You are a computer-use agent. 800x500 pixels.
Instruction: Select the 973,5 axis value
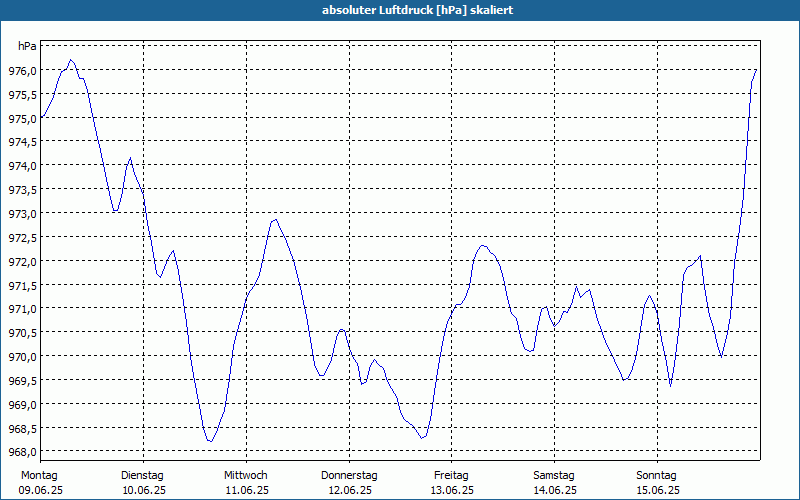coord(22,190)
